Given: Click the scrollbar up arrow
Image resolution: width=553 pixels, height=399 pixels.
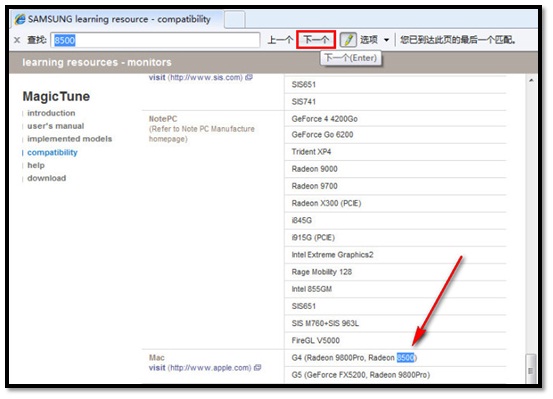Looking at the screenshot, I should pyautogui.click(x=531, y=81).
